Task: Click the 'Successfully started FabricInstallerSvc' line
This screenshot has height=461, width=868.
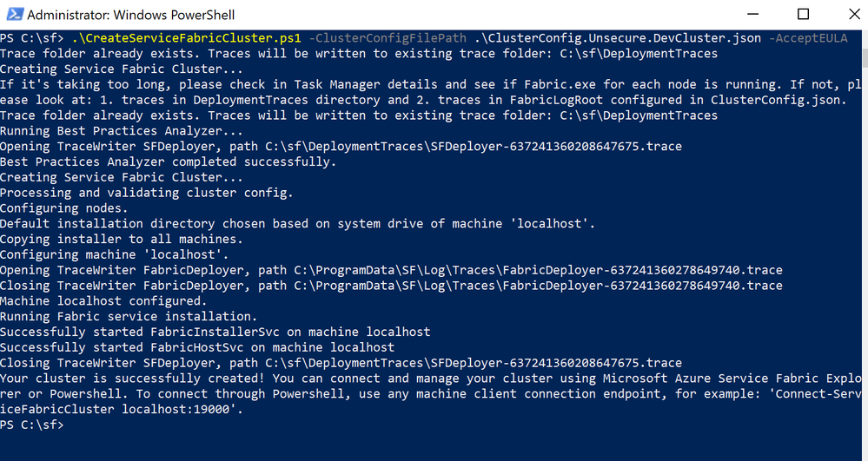Action: pos(215,332)
